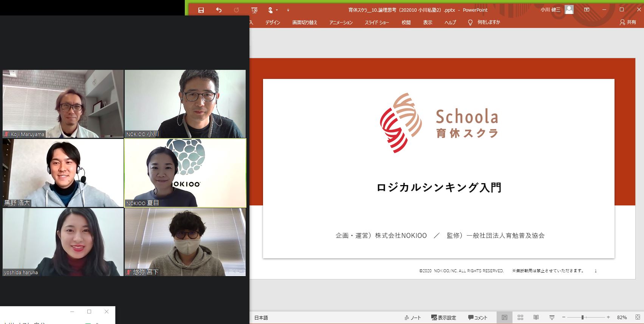Image resolution: width=644 pixels, height=324 pixels.
Task: Toggle Touch/Mouse mode hand icon
Action: pyautogui.click(x=270, y=10)
